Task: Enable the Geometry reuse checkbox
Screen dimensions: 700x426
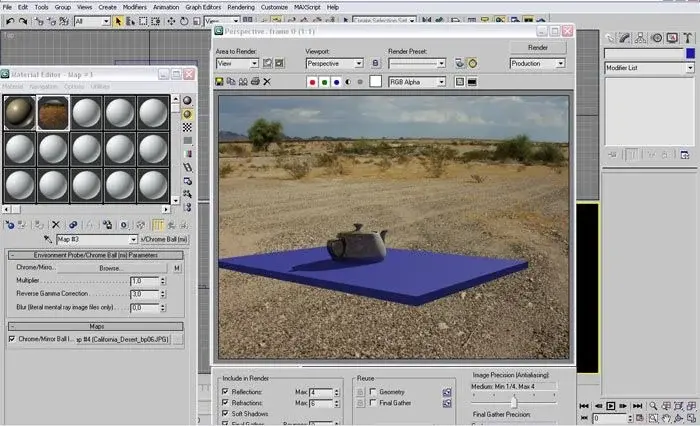Action: coord(372,391)
